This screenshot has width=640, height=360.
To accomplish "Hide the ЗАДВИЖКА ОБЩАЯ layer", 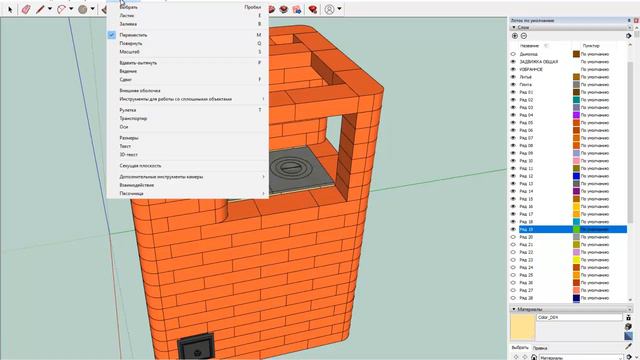I will point(513,62).
